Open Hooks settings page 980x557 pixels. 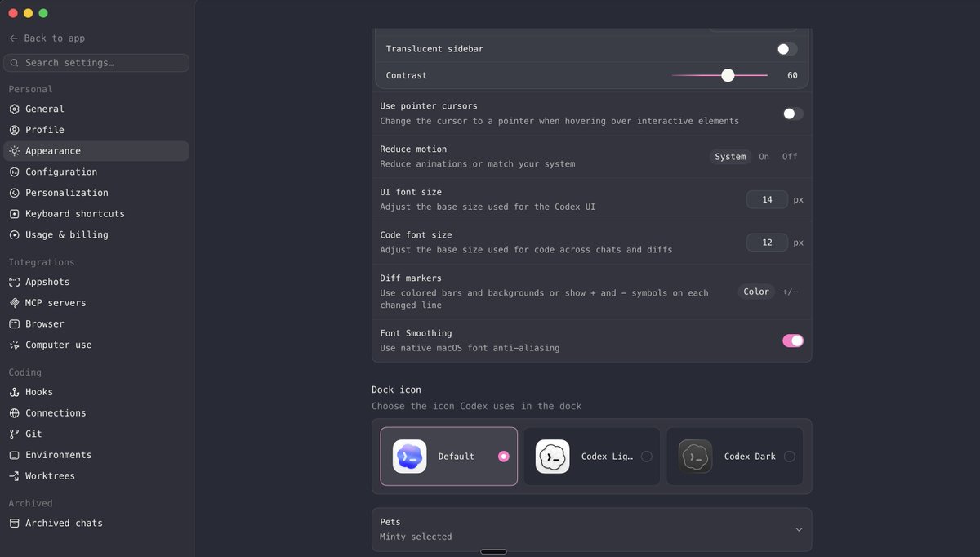(96, 392)
